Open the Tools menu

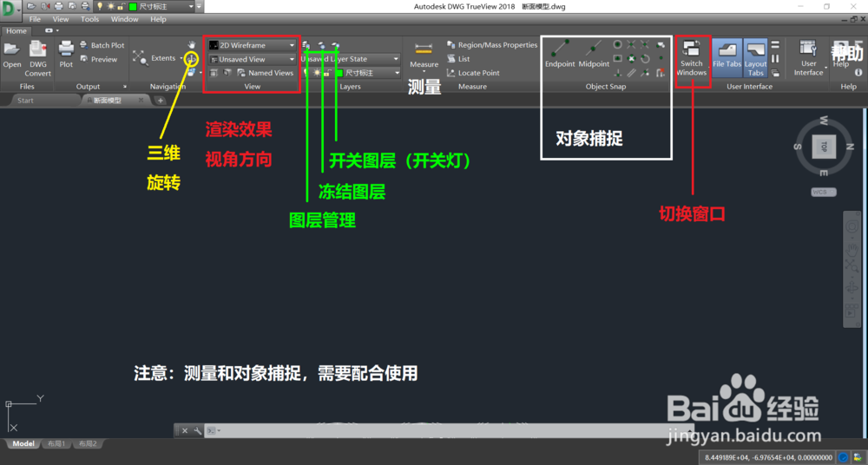coord(89,19)
